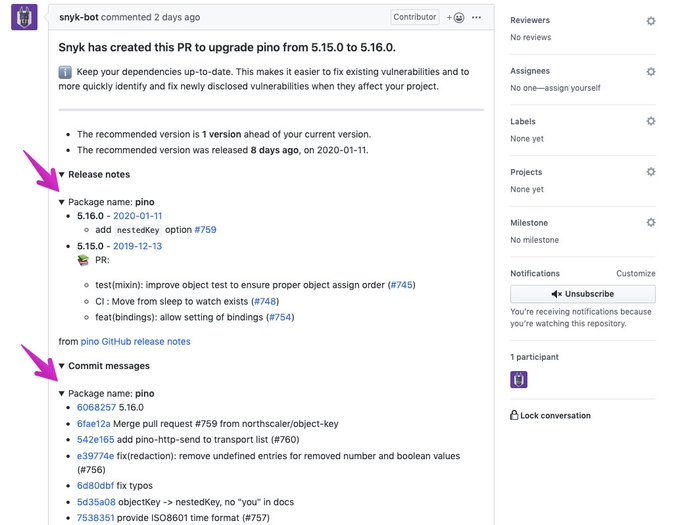Click the Reviewers heading
This screenshot has height=525, width=680.
click(x=530, y=20)
